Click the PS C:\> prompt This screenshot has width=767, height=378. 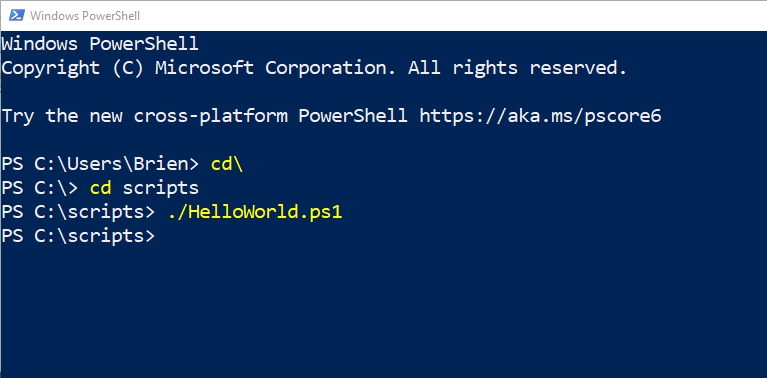[40, 188]
